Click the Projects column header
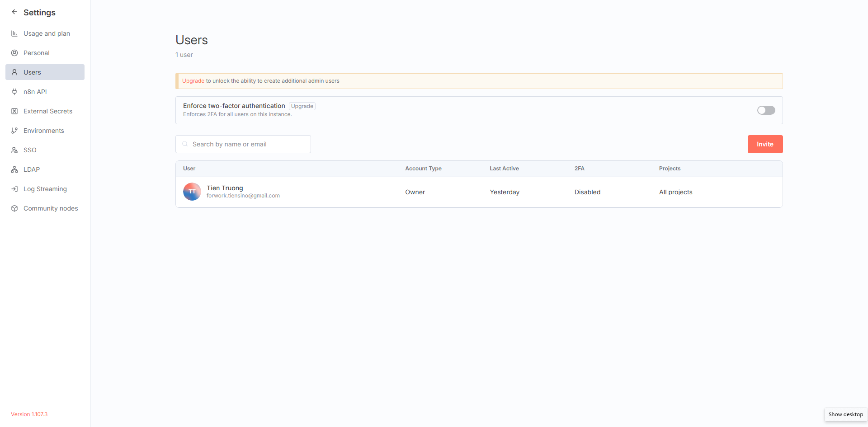Viewport: 868px width, 427px height. coord(670,169)
